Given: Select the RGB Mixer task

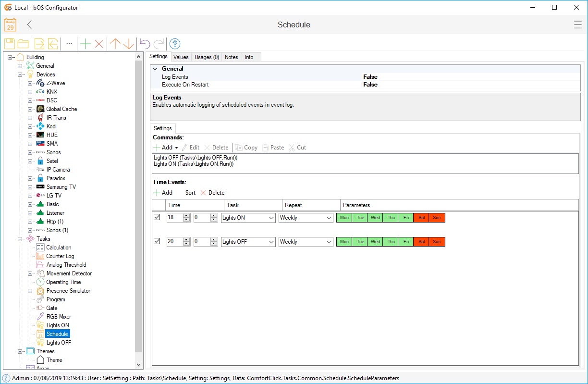Looking at the screenshot, I should click(x=59, y=317).
